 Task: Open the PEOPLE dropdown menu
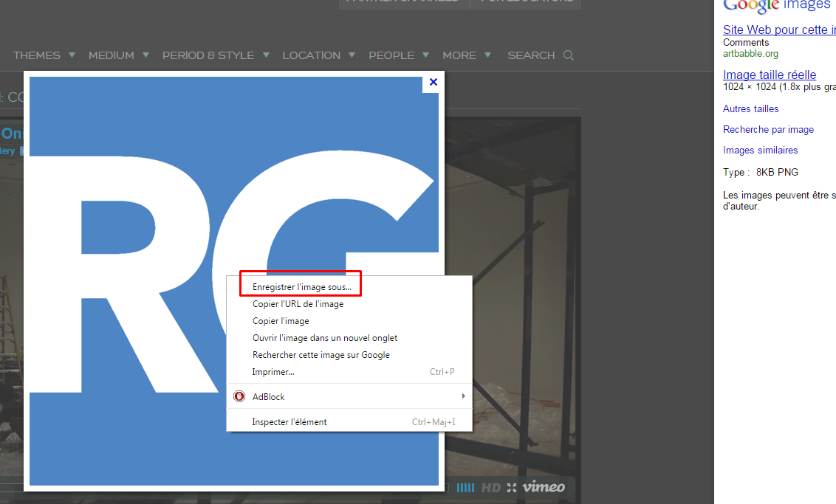pyautogui.click(x=399, y=55)
